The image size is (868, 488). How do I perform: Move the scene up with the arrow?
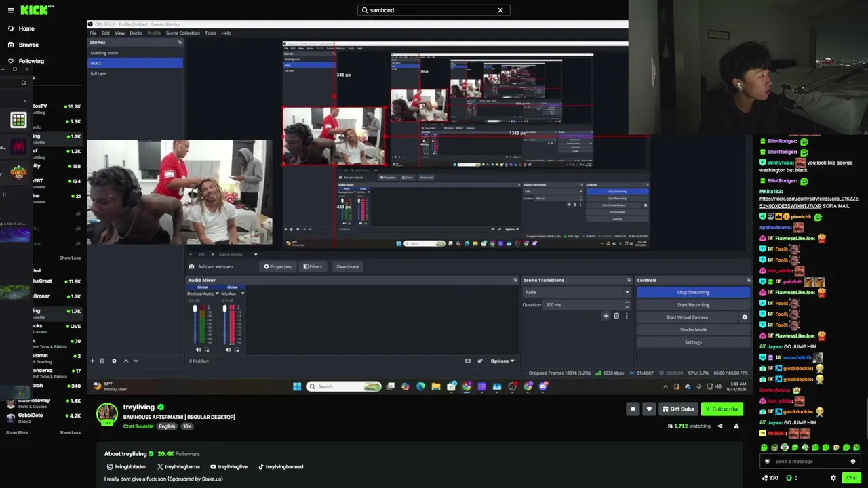point(125,361)
